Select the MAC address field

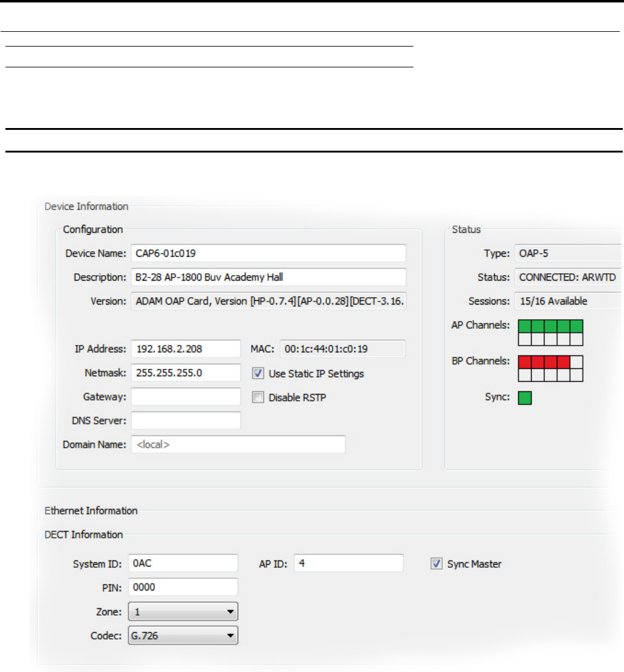[343, 349]
